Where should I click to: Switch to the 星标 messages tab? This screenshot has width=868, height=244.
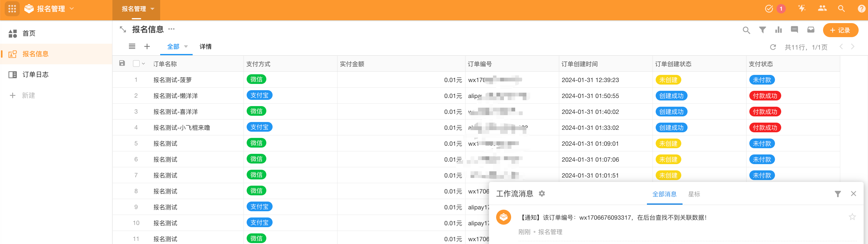pyautogui.click(x=694, y=194)
